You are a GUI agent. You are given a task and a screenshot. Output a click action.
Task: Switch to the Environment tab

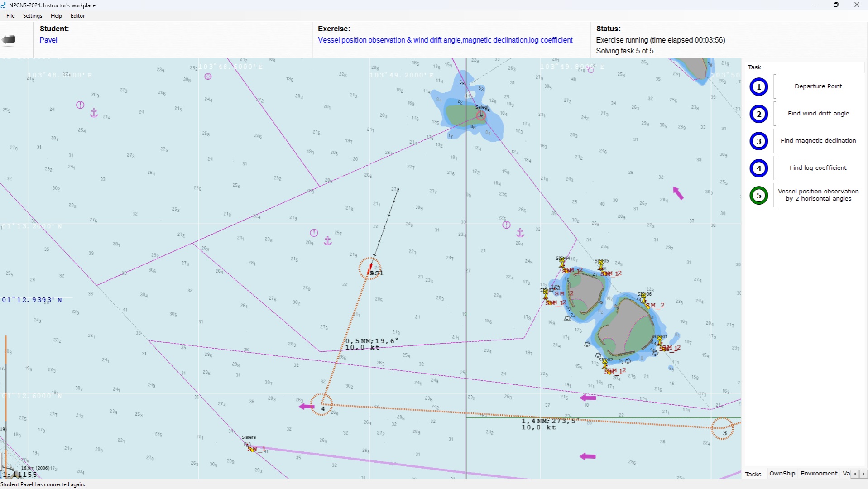click(x=819, y=474)
